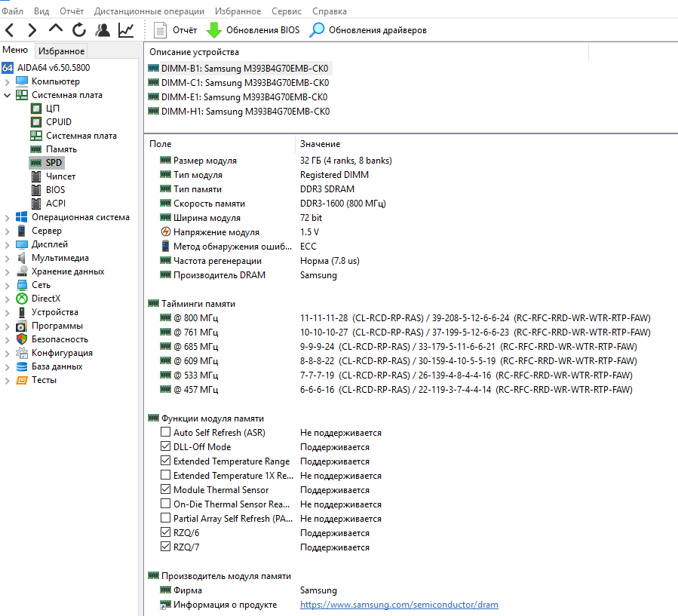
Task: Click the Хранение данных drive icon
Action: tap(22, 271)
